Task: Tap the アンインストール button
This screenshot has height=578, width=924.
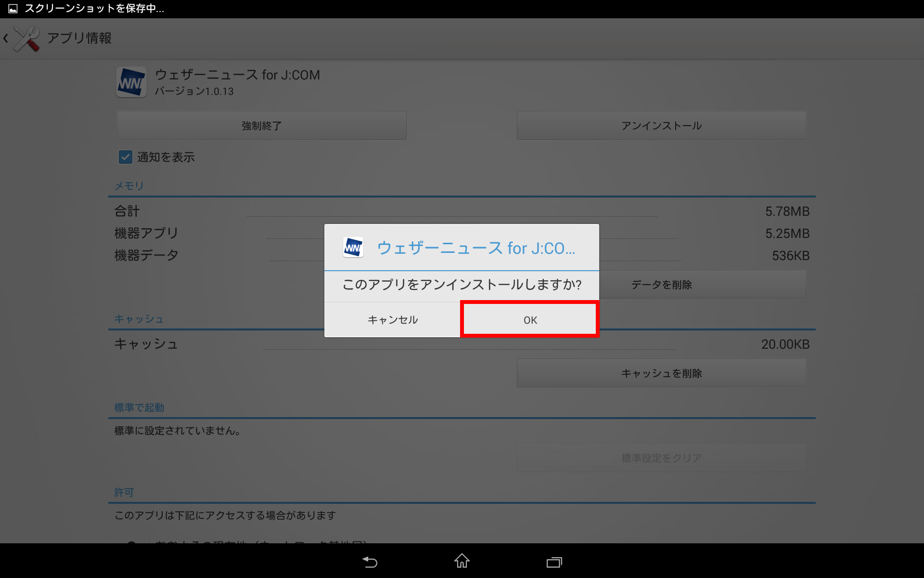Action: 661,126
